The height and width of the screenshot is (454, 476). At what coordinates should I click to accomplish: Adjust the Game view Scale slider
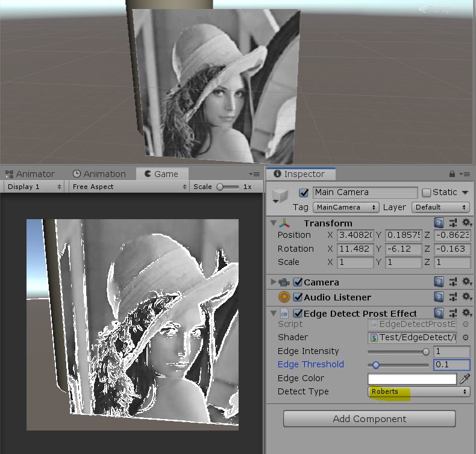pyautogui.click(x=228, y=187)
